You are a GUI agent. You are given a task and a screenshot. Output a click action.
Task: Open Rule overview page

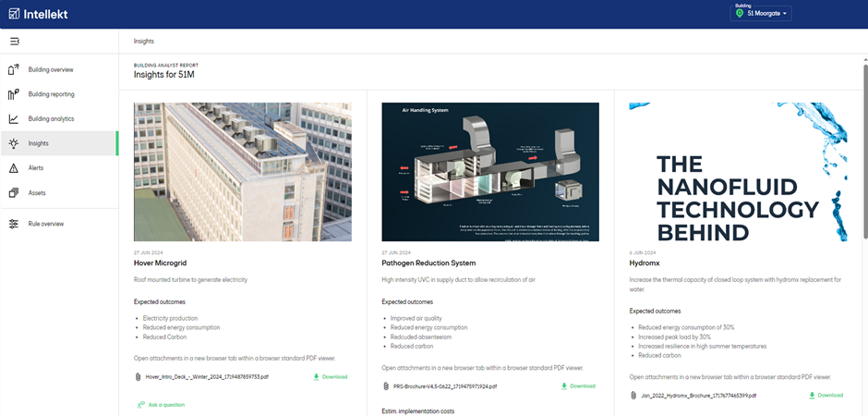tap(59, 224)
